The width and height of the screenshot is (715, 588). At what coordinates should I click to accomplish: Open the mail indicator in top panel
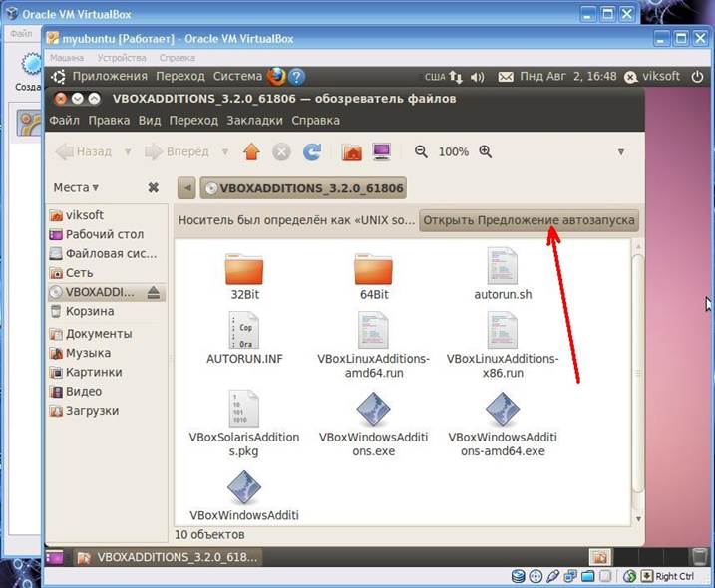pyautogui.click(x=506, y=77)
